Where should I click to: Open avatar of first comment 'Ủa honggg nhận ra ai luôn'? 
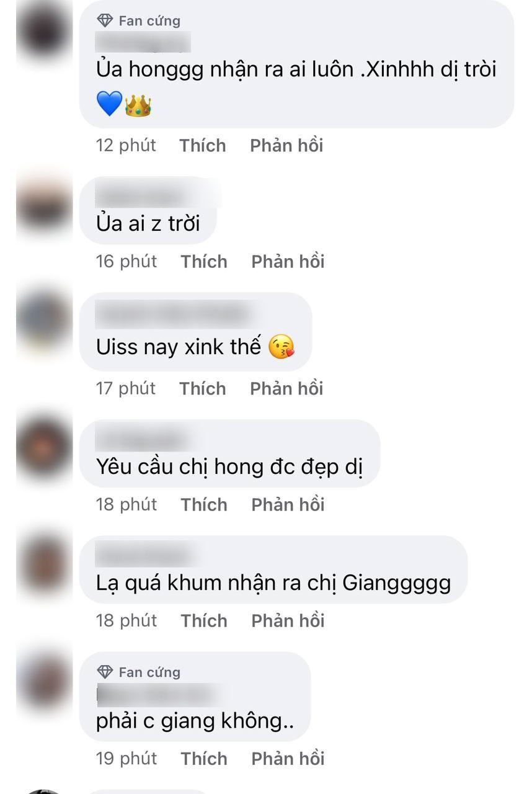click(x=43, y=28)
